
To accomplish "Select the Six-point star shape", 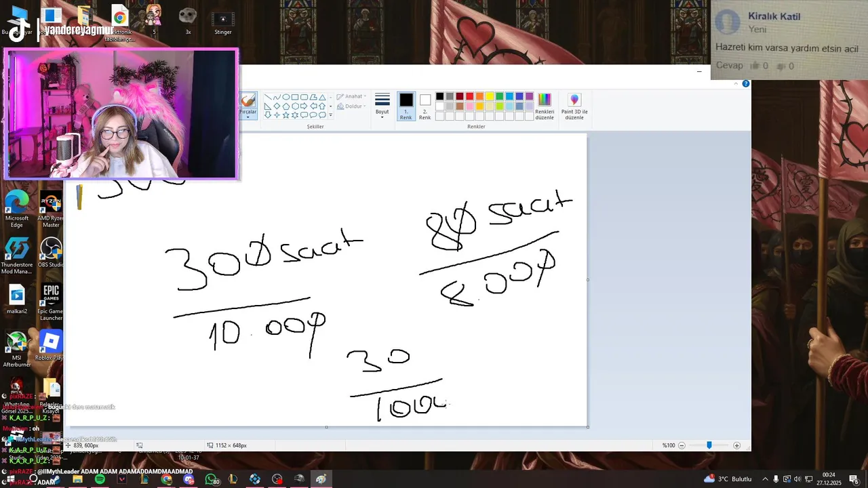I will point(295,115).
